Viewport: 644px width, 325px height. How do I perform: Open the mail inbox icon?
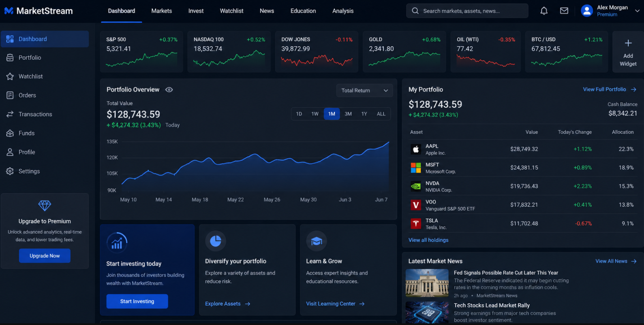pos(564,11)
